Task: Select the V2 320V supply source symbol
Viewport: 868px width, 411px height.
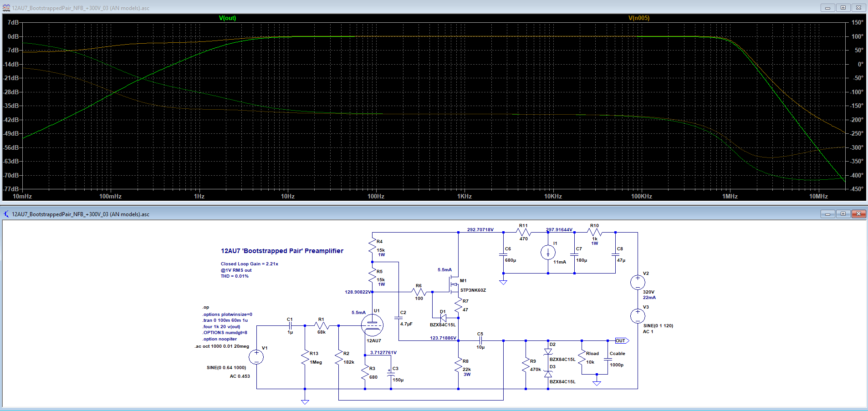Action: pyautogui.click(x=638, y=282)
